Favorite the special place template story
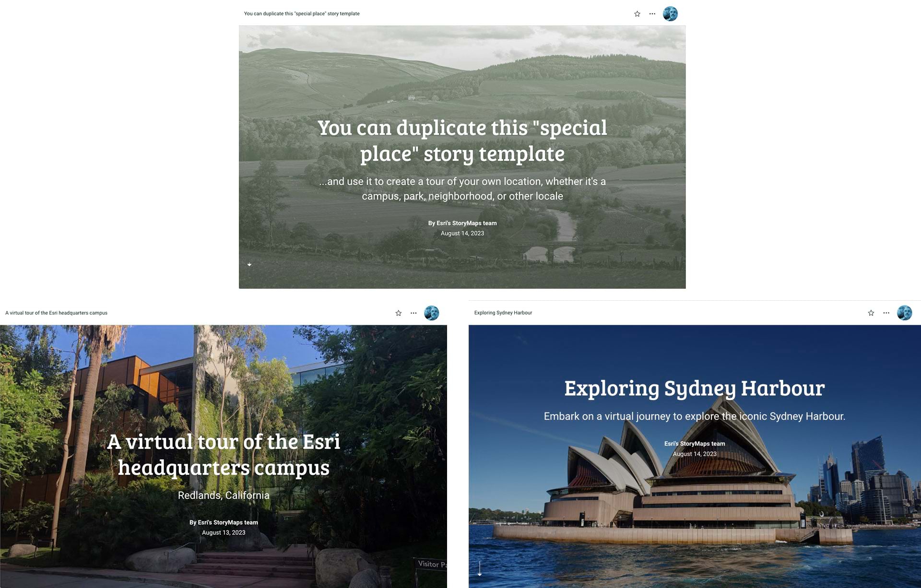 637,14
